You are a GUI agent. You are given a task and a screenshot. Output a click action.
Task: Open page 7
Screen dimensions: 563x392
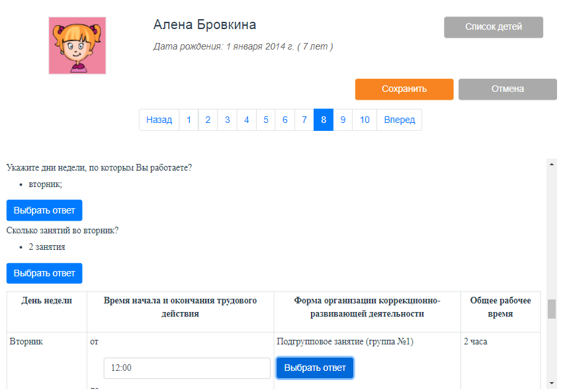304,120
